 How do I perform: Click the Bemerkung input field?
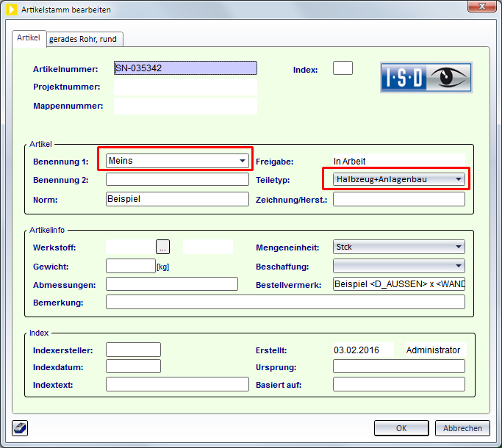point(285,302)
